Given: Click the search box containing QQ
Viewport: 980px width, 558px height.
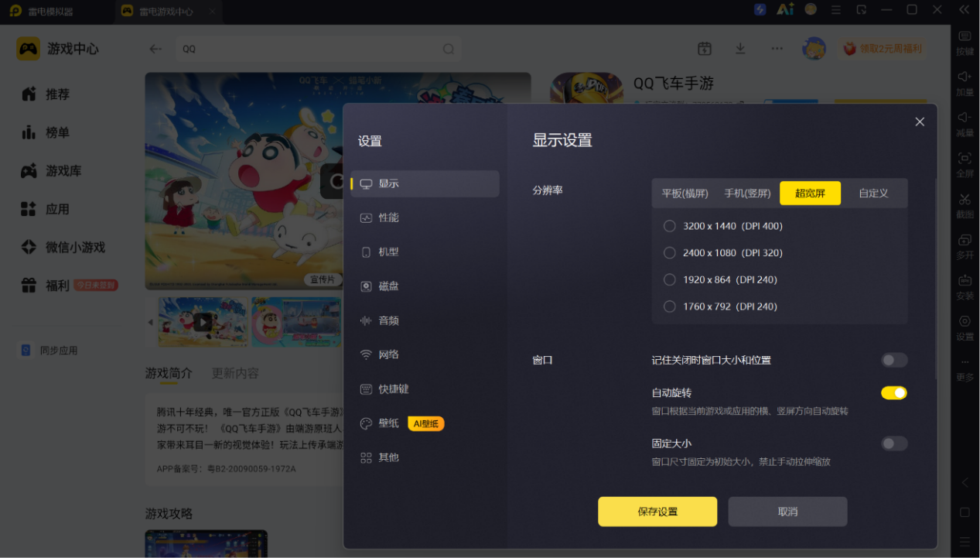Looking at the screenshot, I should 317,49.
